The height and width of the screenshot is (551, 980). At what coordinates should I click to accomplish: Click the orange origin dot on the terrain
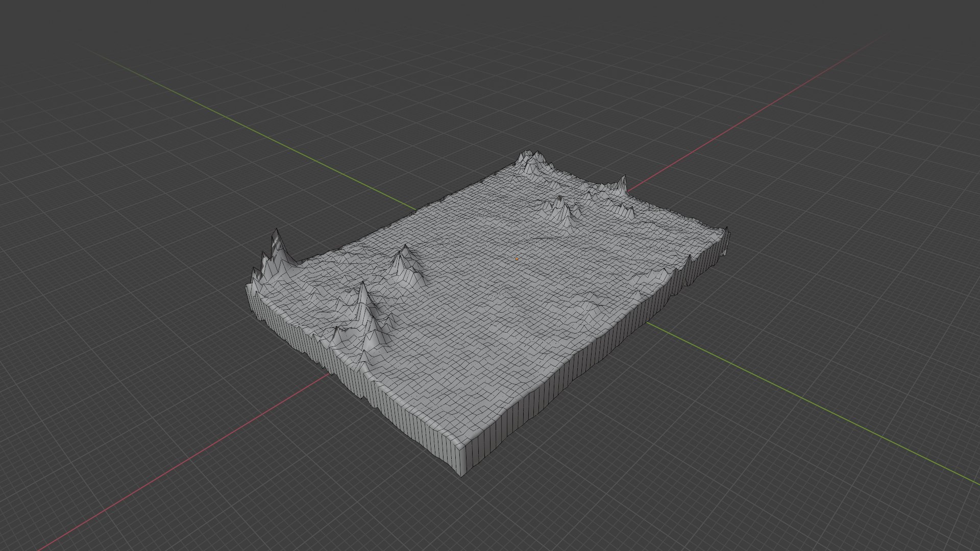click(517, 259)
